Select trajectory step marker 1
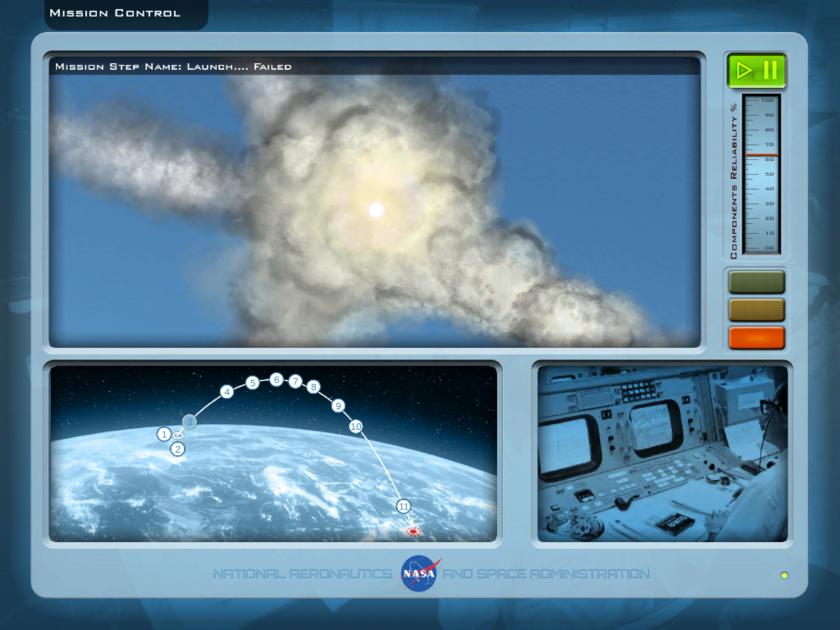 click(164, 434)
